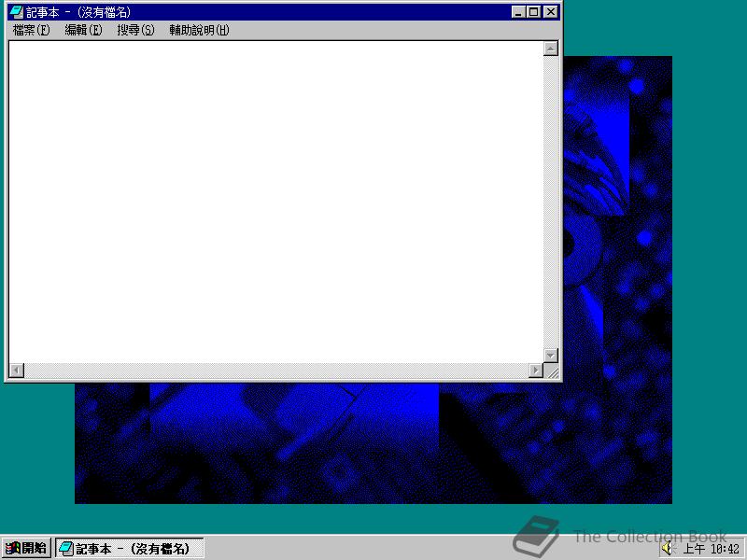Click the vertical scrollbar down arrow
Image resolution: width=747 pixels, height=560 pixels.
pyautogui.click(x=551, y=356)
